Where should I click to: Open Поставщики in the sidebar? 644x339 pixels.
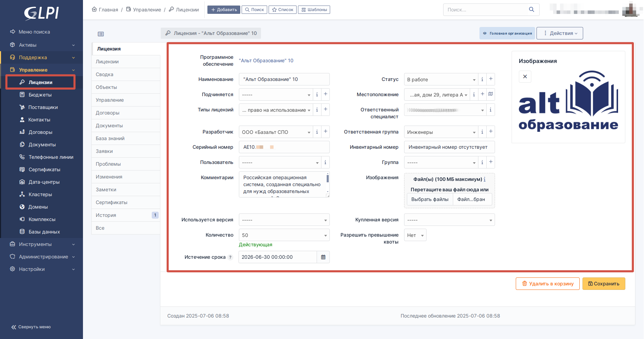tap(43, 107)
